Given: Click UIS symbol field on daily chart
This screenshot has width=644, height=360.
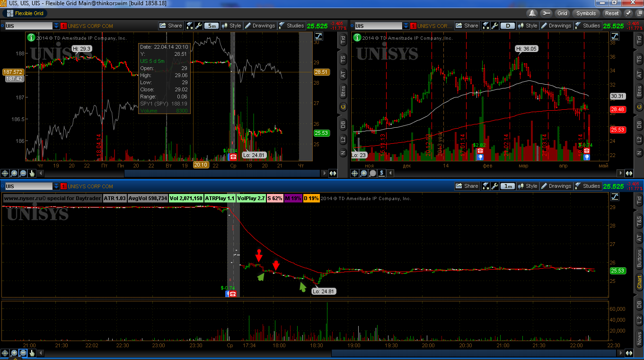Looking at the screenshot, I should [378, 26].
